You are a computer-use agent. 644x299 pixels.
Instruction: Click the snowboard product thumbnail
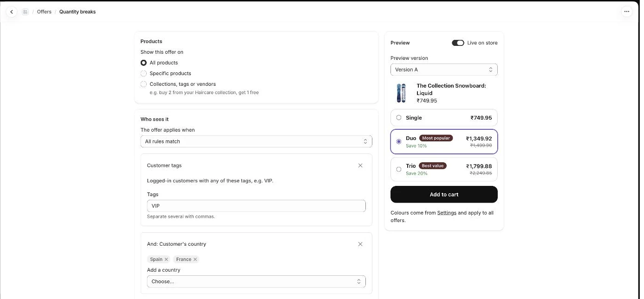click(401, 93)
